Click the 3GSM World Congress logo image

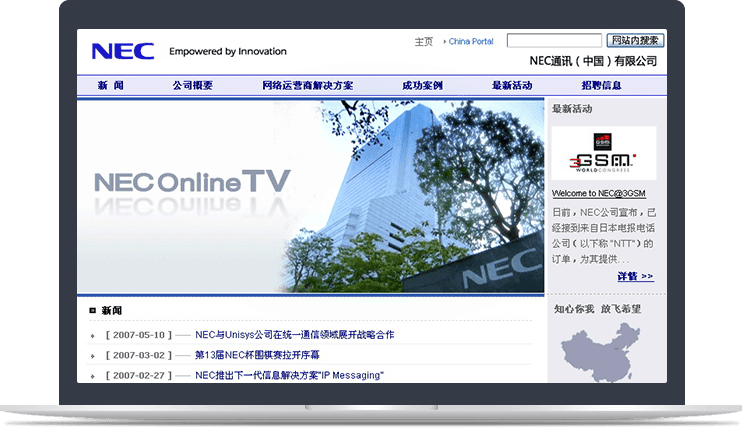(x=603, y=153)
